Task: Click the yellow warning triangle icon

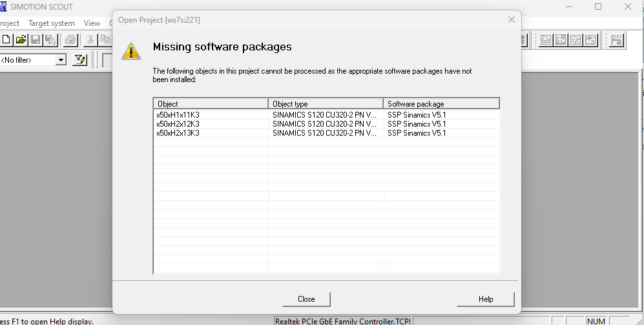Action: 131,51
